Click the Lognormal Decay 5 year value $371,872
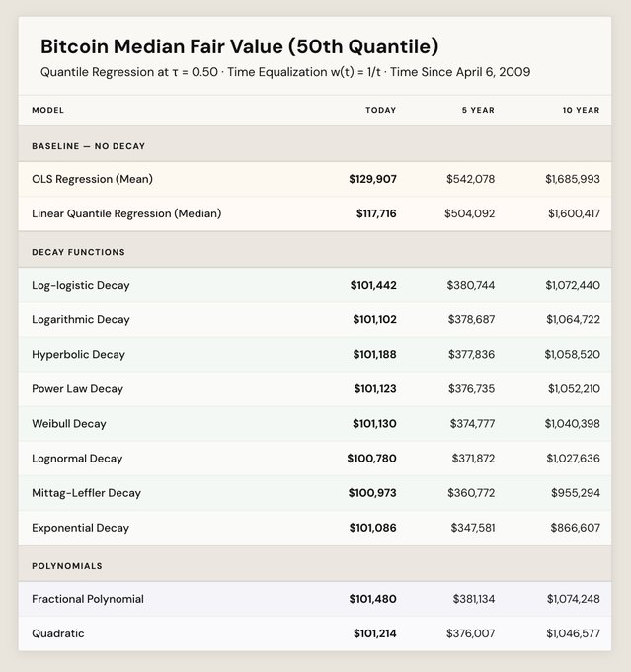This screenshot has width=631, height=672. pos(471,459)
